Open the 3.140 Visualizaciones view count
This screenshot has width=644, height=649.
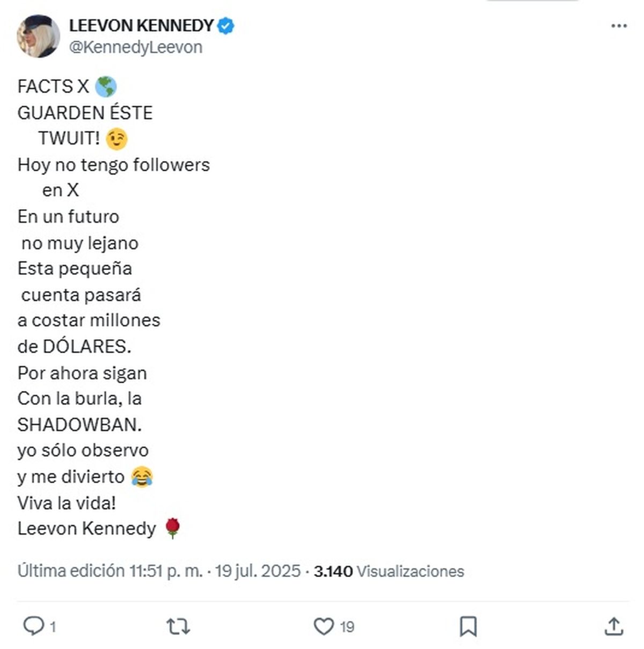[389, 571]
